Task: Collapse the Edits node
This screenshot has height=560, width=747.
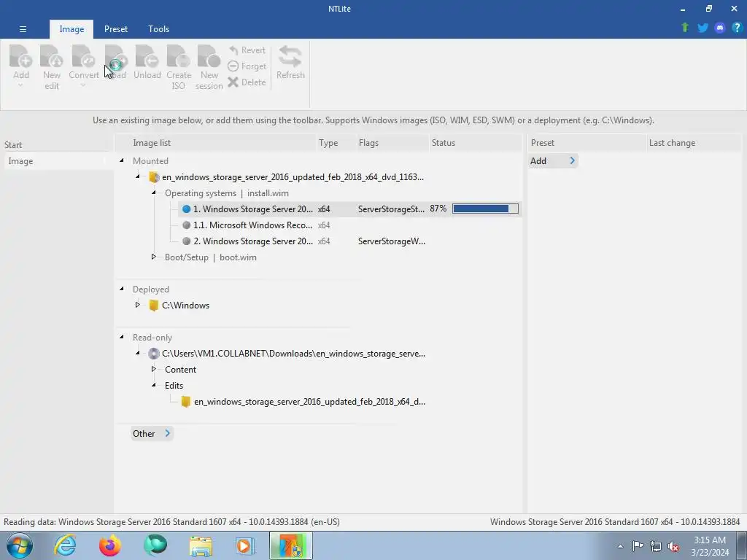Action: 154,385
